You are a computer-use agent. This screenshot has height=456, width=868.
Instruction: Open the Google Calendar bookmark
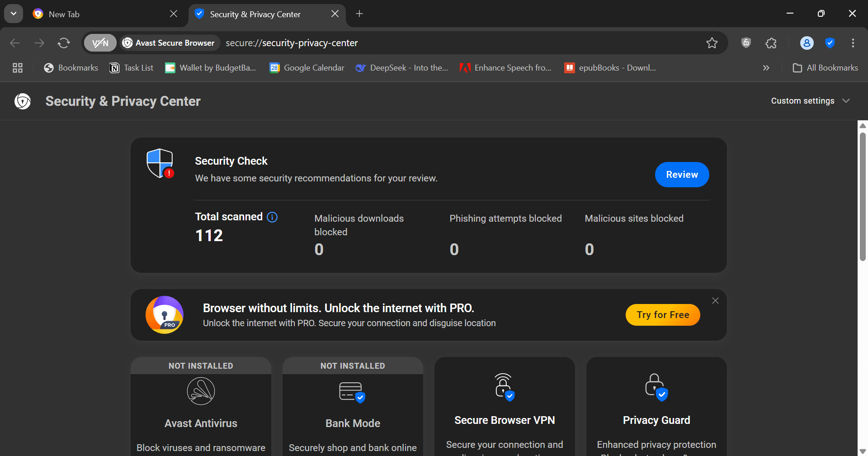(x=307, y=68)
